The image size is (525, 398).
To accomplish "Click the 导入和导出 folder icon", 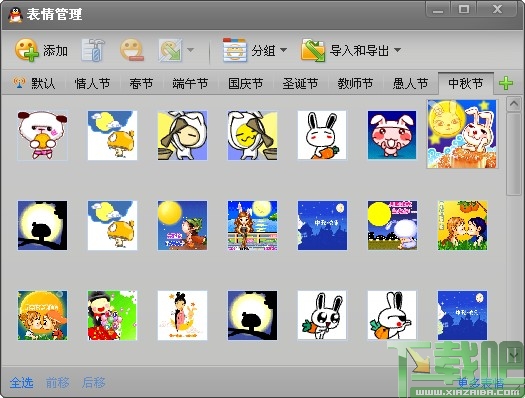I will pyautogui.click(x=313, y=50).
